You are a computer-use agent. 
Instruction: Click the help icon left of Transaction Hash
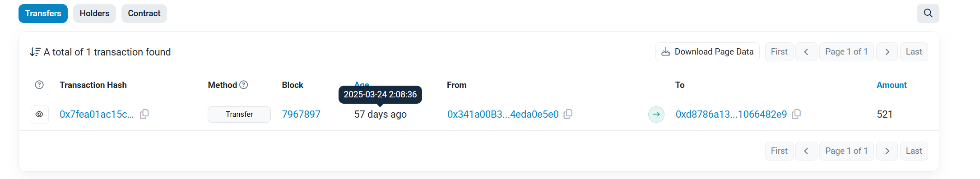[x=39, y=85]
